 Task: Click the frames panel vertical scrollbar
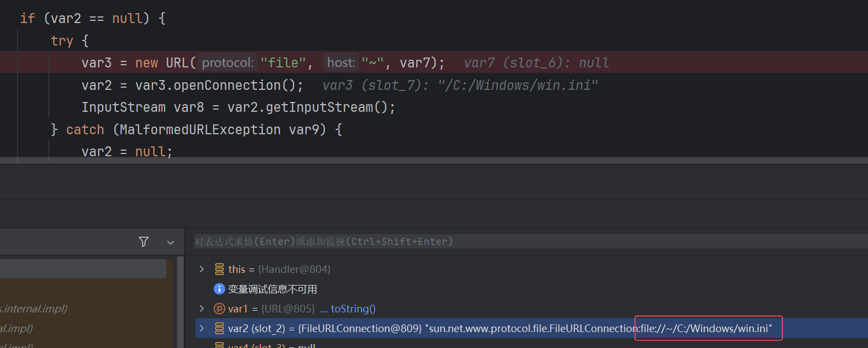pyautogui.click(x=180, y=301)
